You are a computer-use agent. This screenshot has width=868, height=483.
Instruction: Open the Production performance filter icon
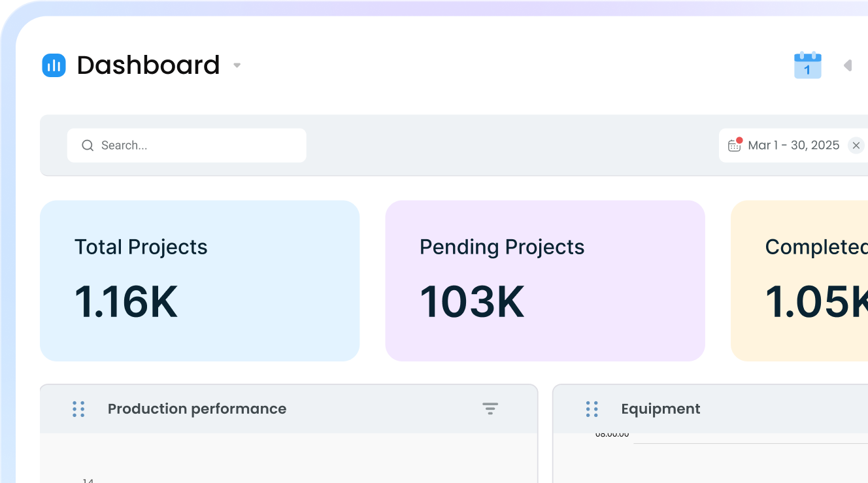click(490, 409)
